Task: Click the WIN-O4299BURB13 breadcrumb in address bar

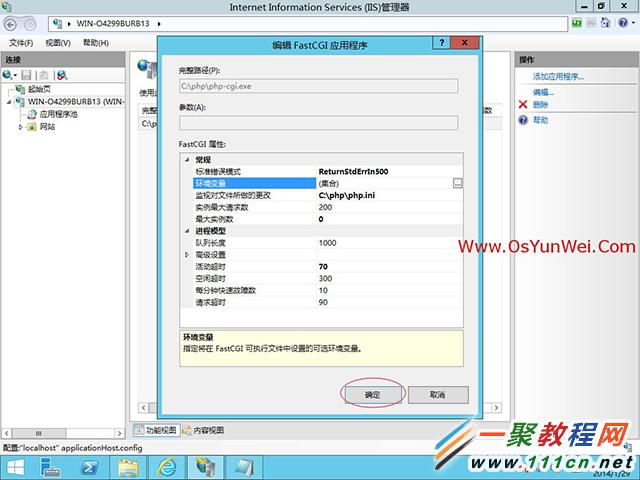Action: tap(113, 24)
